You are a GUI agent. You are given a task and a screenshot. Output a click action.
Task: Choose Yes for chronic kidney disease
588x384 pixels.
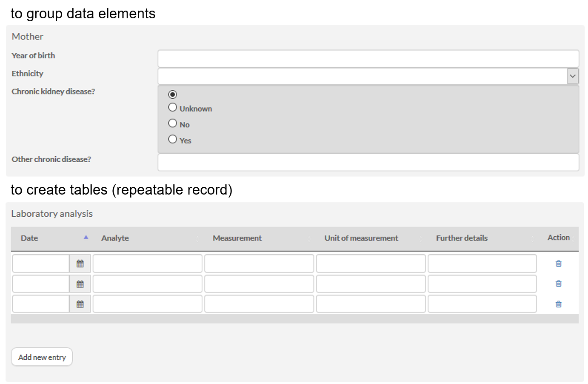pyautogui.click(x=172, y=139)
